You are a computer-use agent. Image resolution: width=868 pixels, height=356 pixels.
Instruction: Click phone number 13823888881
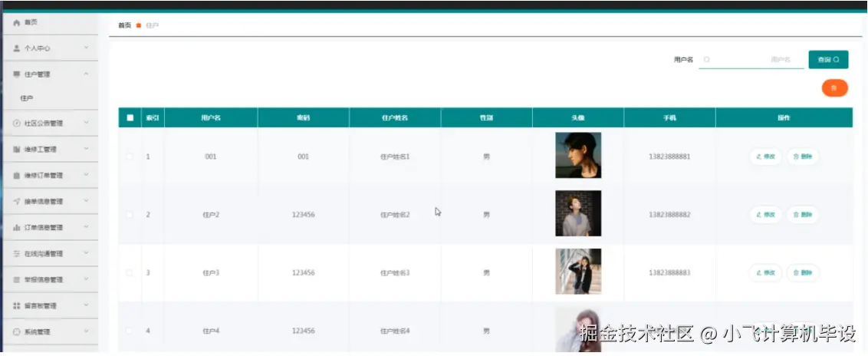click(670, 157)
